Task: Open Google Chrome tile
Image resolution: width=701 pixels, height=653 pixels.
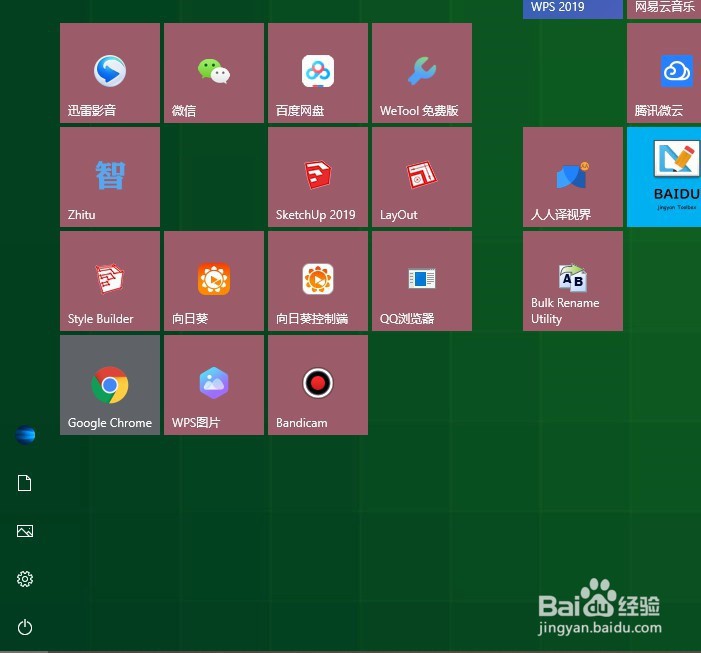Action: pos(110,385)
